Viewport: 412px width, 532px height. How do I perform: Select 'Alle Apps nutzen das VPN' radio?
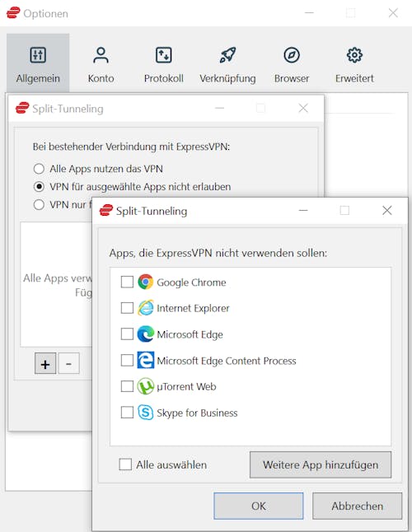(39, 169)
